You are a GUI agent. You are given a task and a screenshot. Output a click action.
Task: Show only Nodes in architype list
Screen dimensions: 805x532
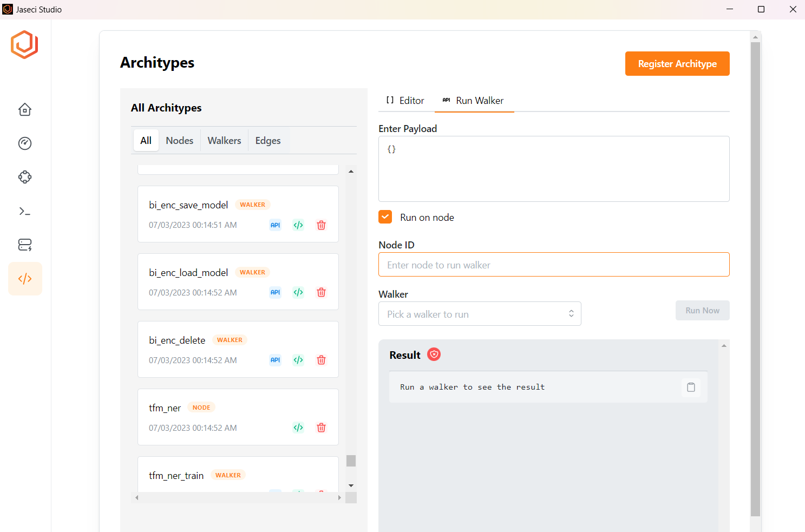click(x=179, y=141)
